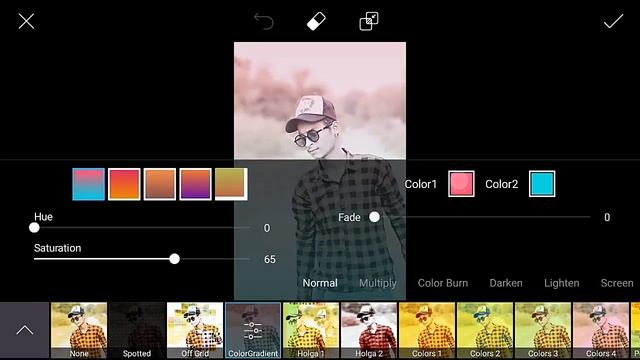Choose the orange-to-purple gradient preset
The height and width of the screenshot is (360, 640).
click(x=196, y=184)
